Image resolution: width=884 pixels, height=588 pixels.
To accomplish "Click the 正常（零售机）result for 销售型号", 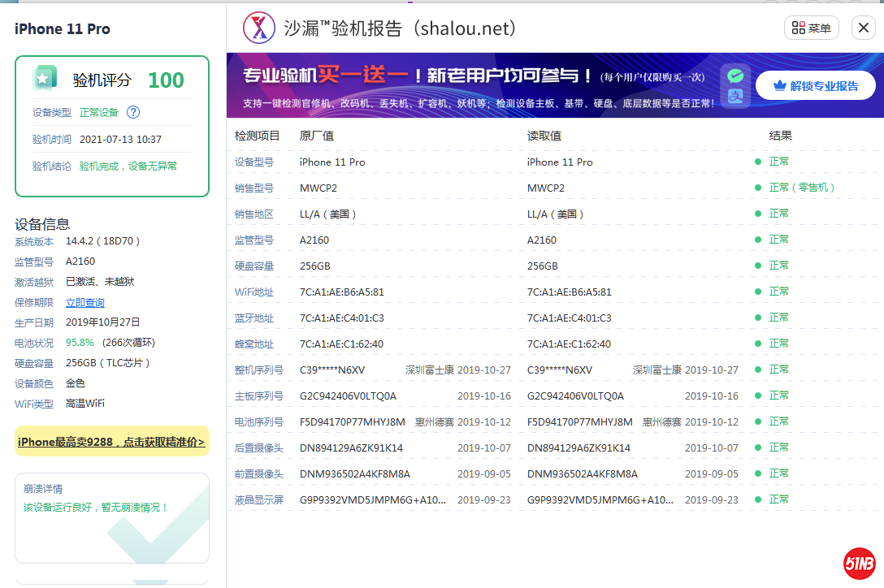I will tap(802, 188).
